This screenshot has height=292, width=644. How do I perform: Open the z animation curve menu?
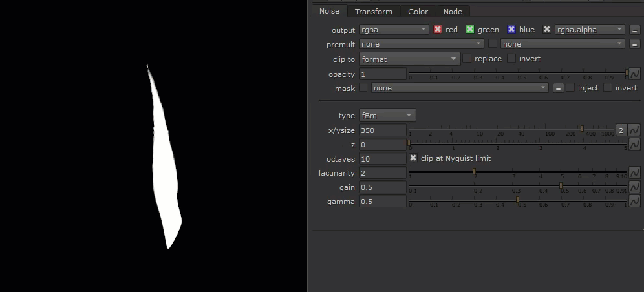coord(634,145)
